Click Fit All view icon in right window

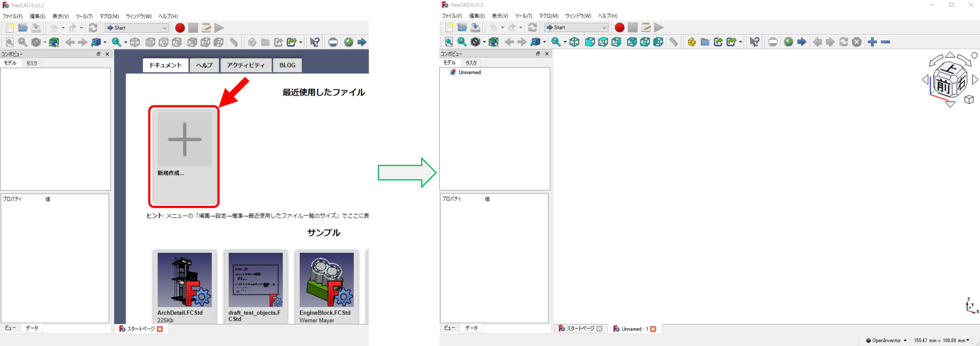[x=449, y=42]
